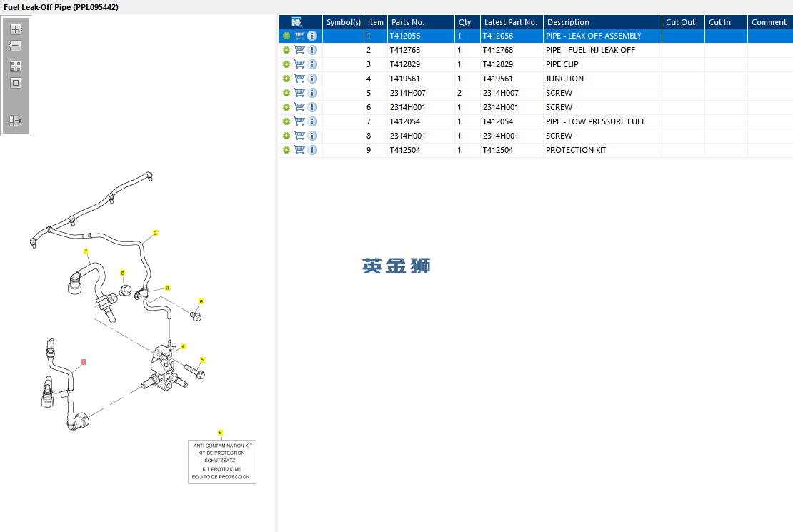Select callout 7 low pressure pipe on diagram

(x=86, y=251)
